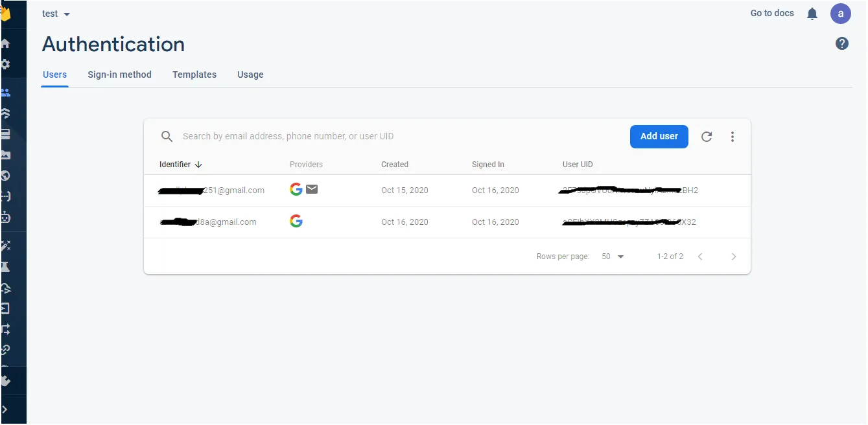The width and height of the screenshot is (868, 425).
Task: Switch to the Usage tab
Action: click(x=250, y=75)
